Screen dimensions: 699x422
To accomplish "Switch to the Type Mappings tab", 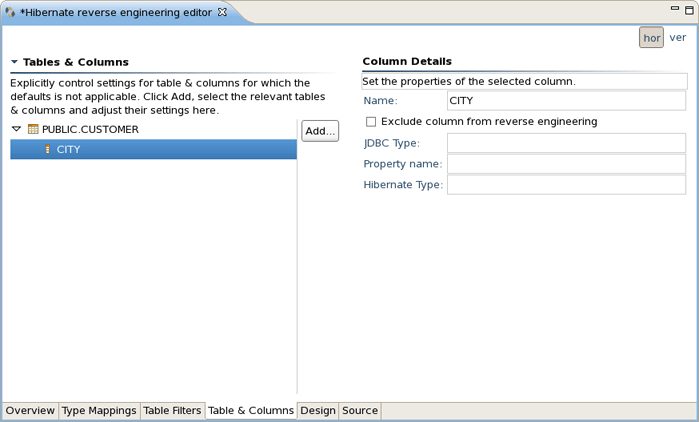I will point(99,411).
